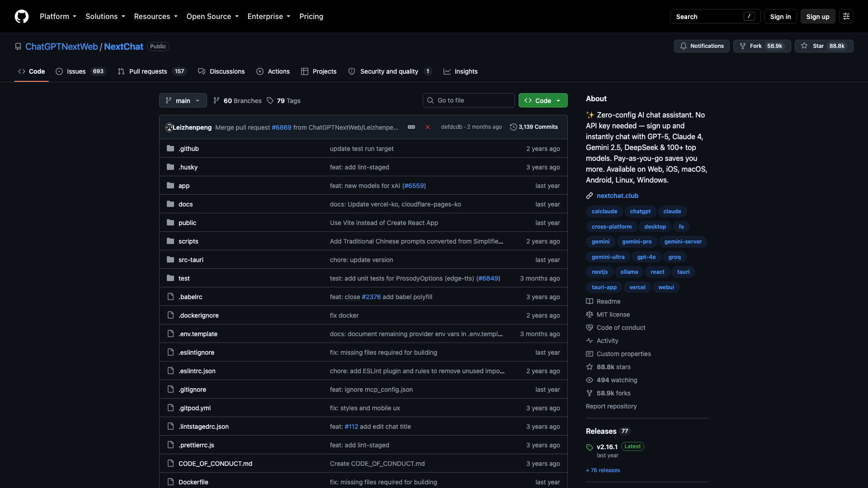Expand commit message ellipsis icon
Screen dimensions: 868x488
pos(411,127)
